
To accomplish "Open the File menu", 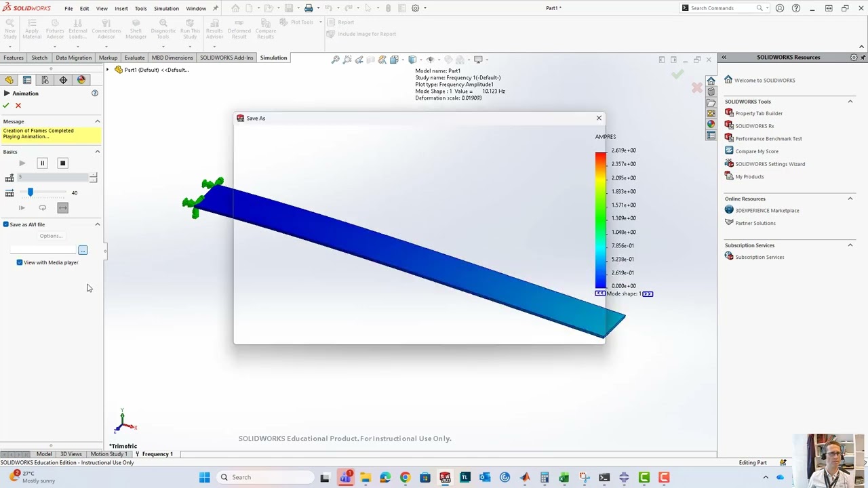I will tap(68, 8).
